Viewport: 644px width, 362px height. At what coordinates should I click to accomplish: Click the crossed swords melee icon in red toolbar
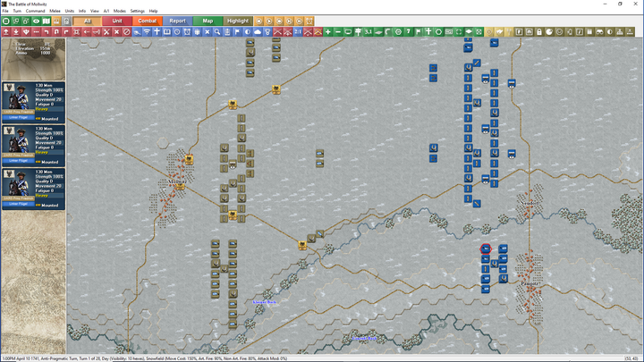coord(106,31)
